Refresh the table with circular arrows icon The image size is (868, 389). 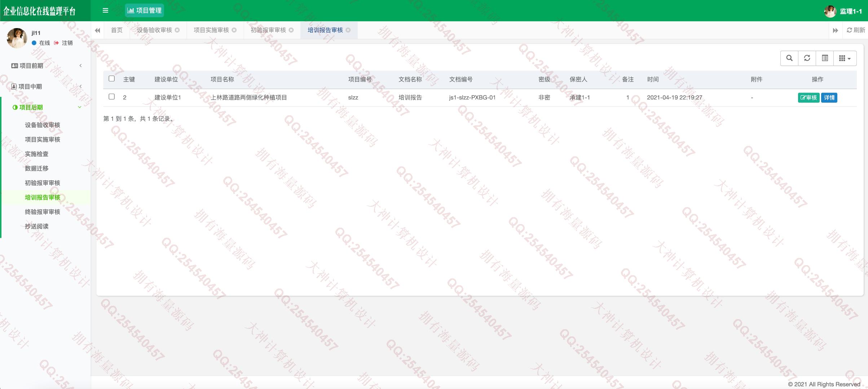click(x=807, y=58)
